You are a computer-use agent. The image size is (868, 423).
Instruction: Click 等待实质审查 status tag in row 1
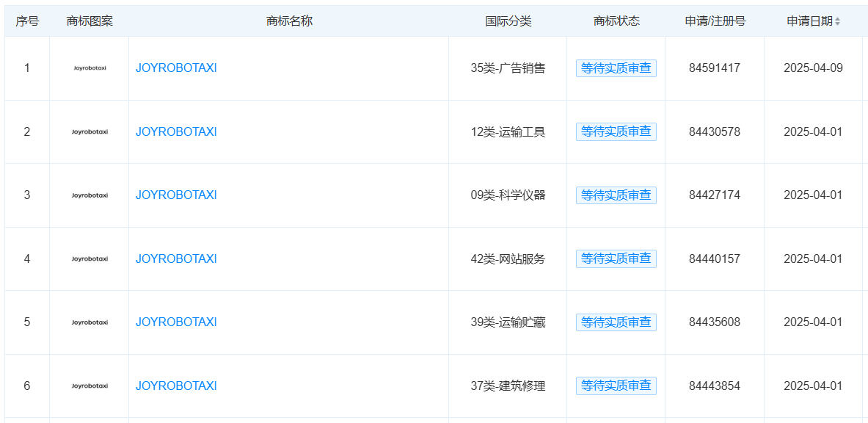click(616, 68)
